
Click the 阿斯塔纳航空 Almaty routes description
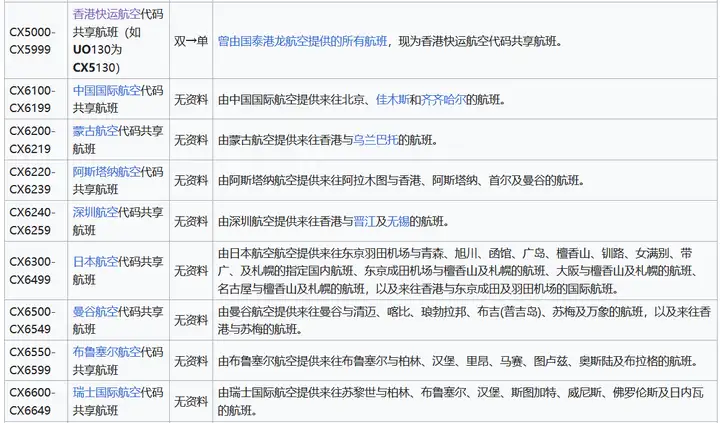(401, 180)
